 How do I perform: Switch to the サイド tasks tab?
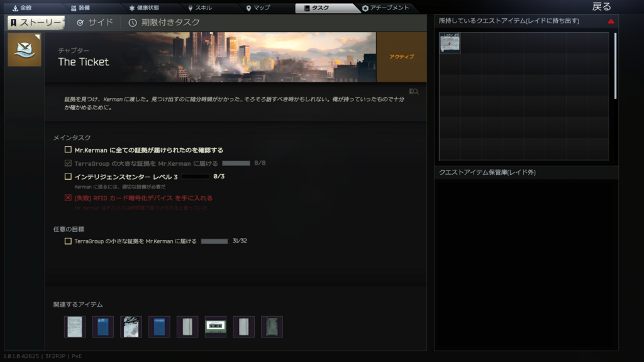[95, 23]
